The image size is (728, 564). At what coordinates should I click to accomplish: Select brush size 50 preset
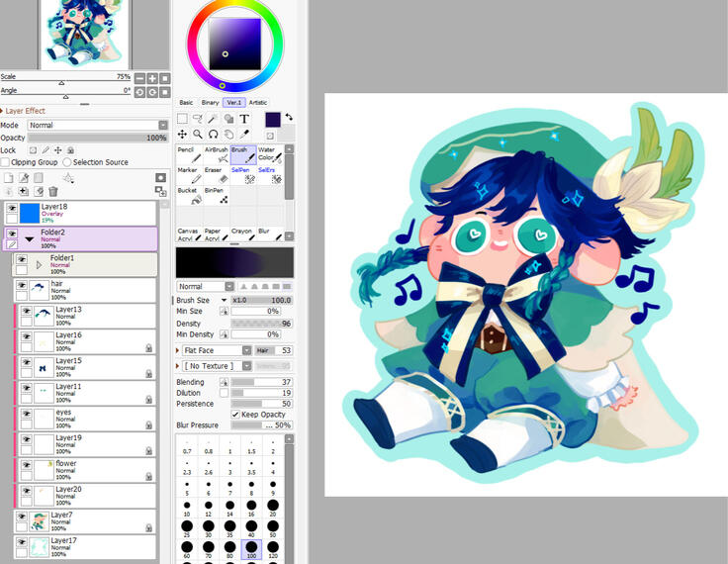[273, 528]
